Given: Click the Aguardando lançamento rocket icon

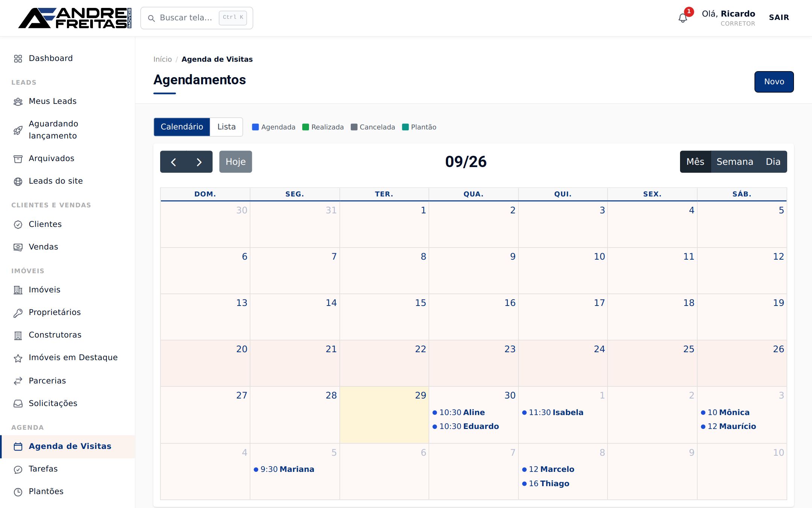Looking at the screenshot, I should tap(18, 130).
